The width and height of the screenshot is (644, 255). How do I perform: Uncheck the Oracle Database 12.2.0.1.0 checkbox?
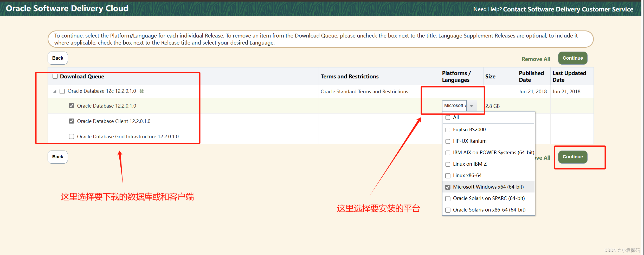pyautogui.click(x=72, y=106)
